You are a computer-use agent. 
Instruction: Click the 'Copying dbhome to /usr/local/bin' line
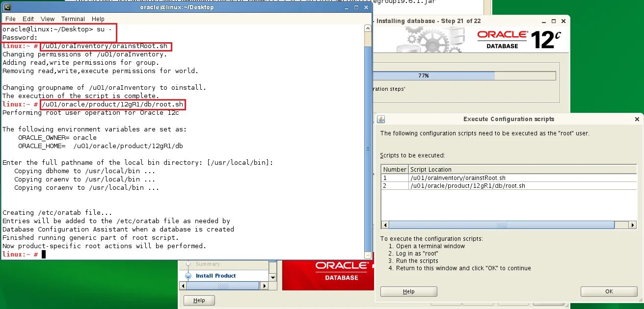tap(85, 171)
